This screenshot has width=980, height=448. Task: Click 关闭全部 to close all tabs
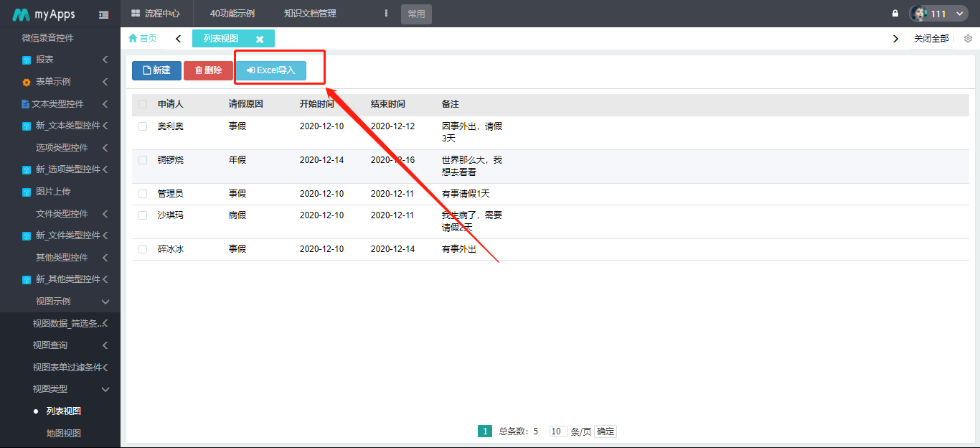pos(931,39)
